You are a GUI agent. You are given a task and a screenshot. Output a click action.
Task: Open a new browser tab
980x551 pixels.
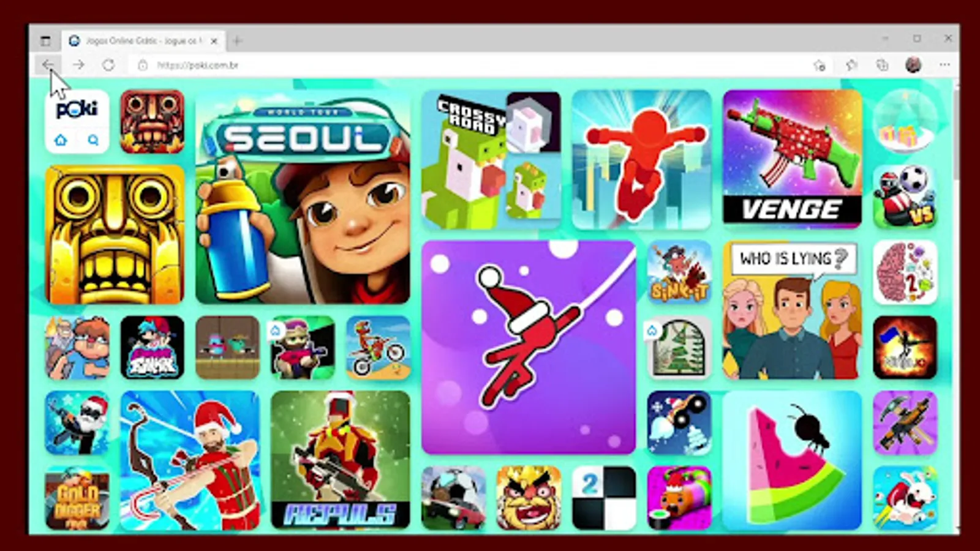click(237, 41)
